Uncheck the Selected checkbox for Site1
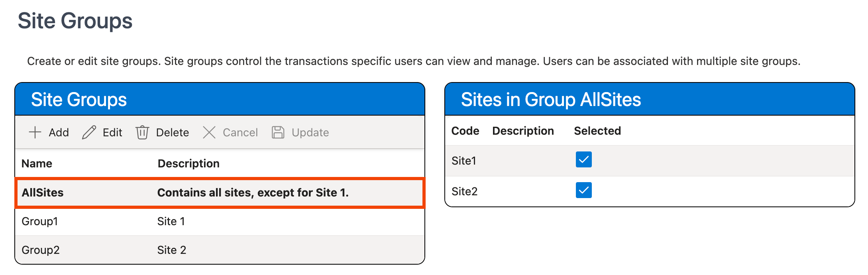This screenshot has width=868, height=275. pyautogui.click(x=583, y=160)
